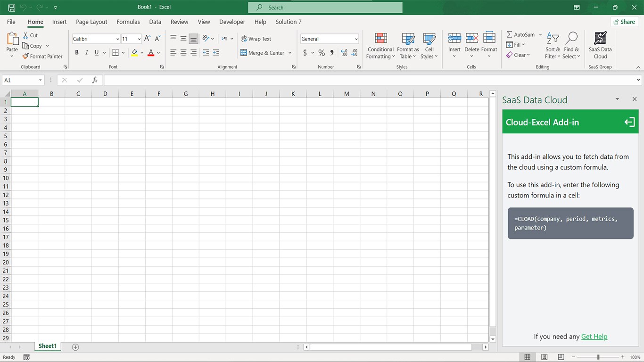Expand the General number format dropdown
This screenshot has height=362, width=644.
[x=356, y=39]
